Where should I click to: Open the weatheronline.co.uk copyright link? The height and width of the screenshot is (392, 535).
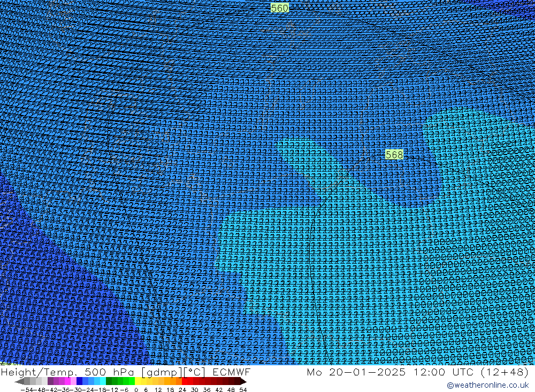(487, 385)
